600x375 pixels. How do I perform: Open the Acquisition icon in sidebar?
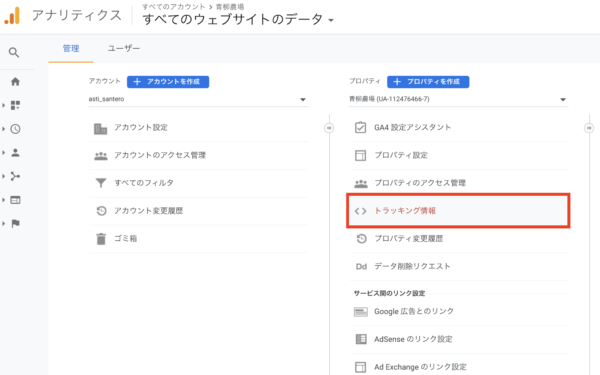(15, 176)
